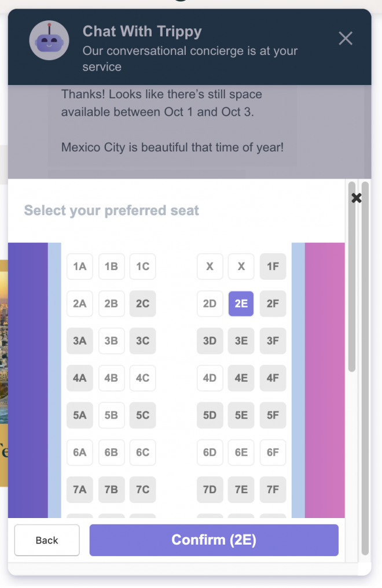Click the seat map scrollbar thumb

(351, 277)
